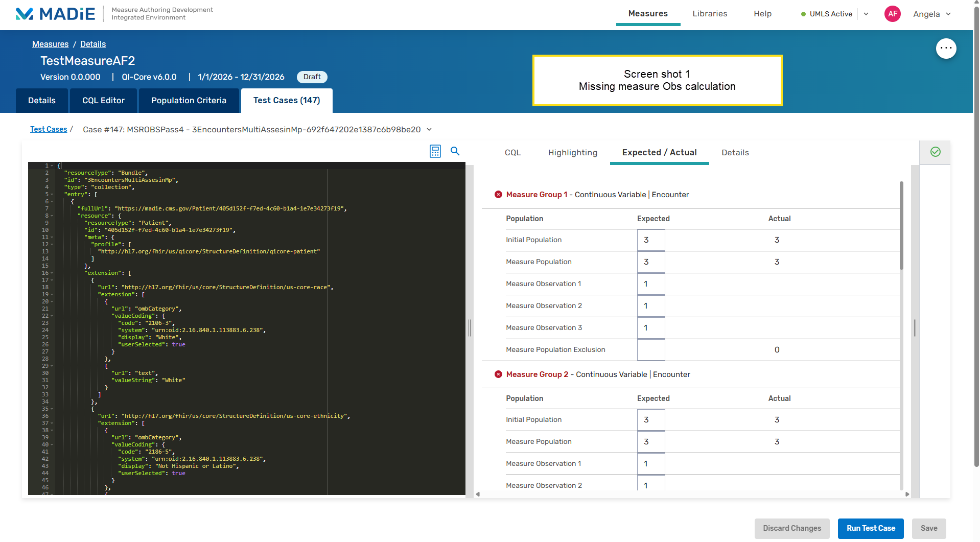Open the three-dot more actions menu

pyautogui.click(x=946, y=49)
